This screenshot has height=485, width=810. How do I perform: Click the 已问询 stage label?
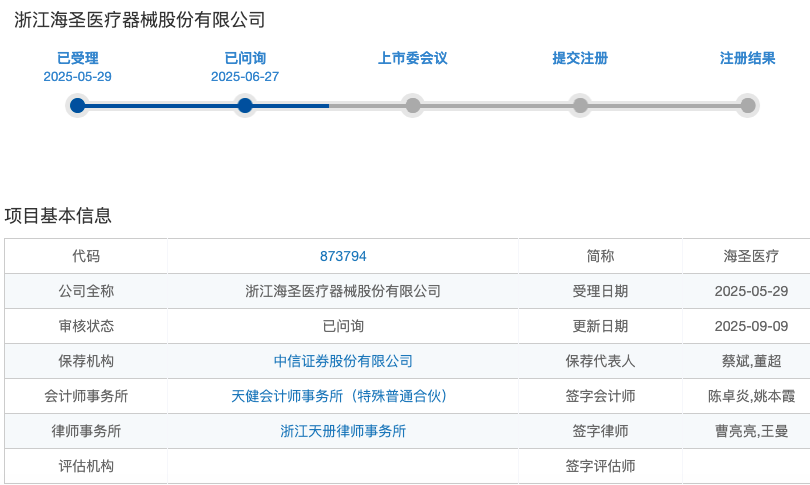tap(245, 58)
